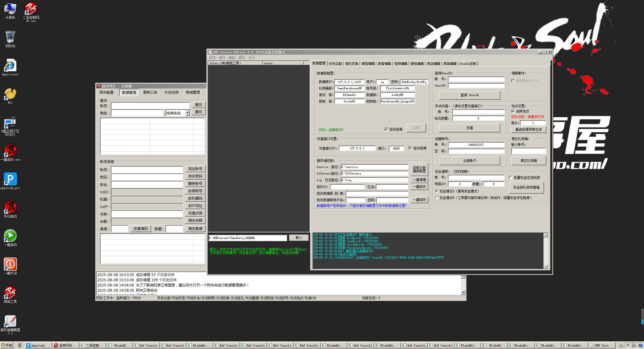Switch to phpstudy taskbar item

(38, 345)
